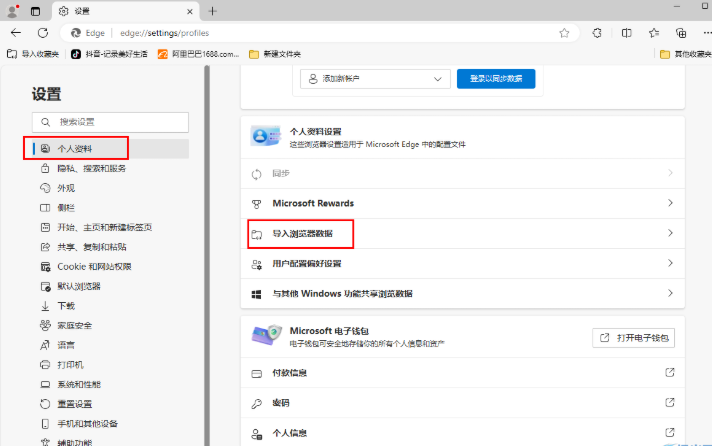The image size is (712, 446).
Task: Click the settings sidebar vertical scrollbar
Action: [x=207, y=255]
